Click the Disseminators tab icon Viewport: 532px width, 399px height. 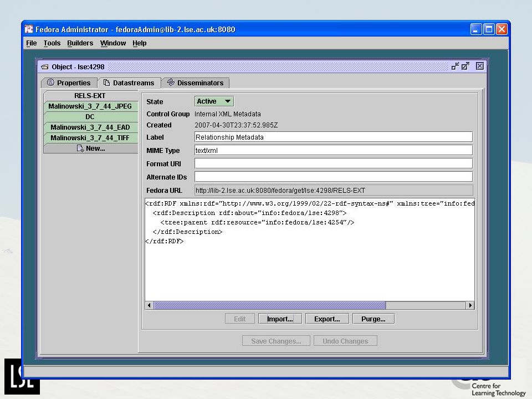pyautogui.click(x=171, y=83)
